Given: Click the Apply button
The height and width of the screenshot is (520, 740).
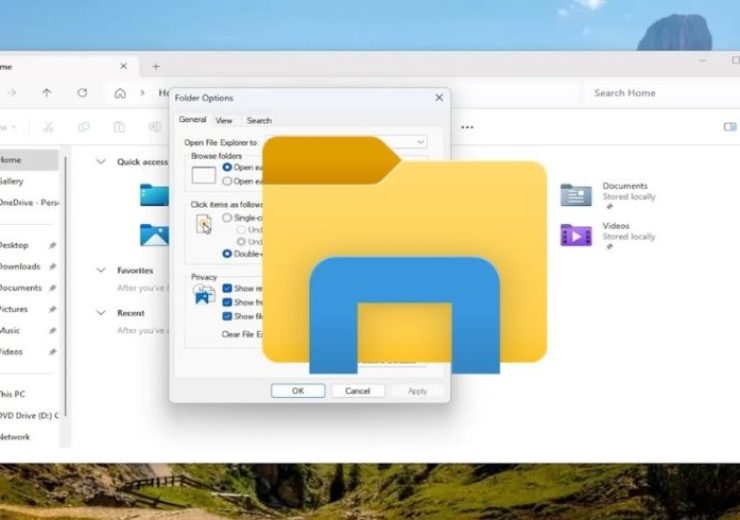Looking at the screenshot, I should coord(417,391).
